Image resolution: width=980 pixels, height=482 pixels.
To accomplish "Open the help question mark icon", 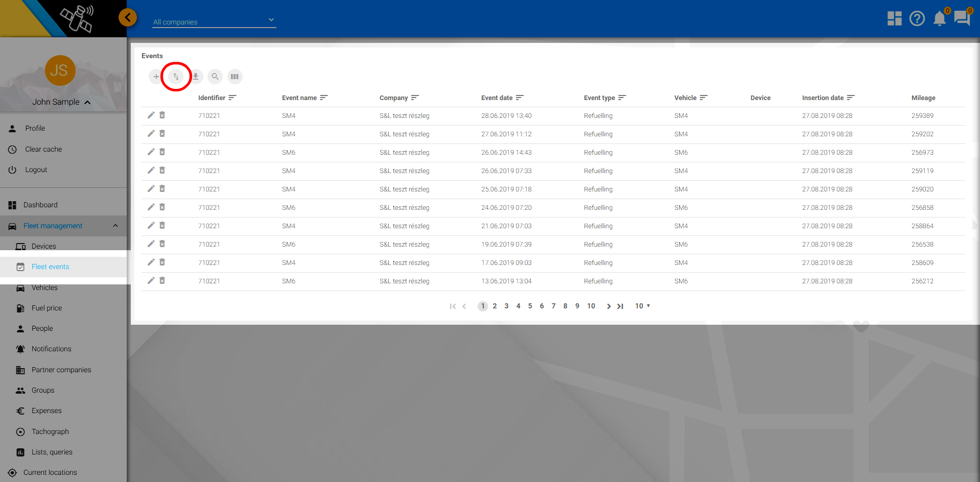I will tap(917, 19).
